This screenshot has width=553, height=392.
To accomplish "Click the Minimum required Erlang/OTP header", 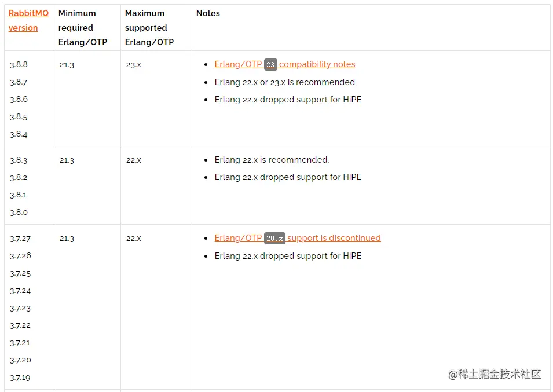I will [83, 27].
